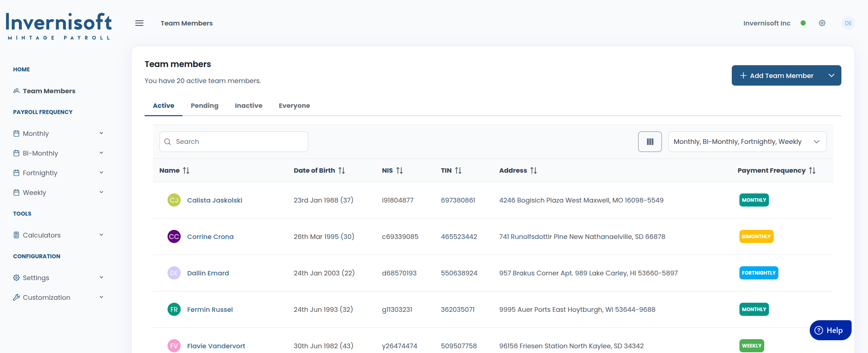Image resolution: width=868 pixels, height=353 pixels.
Task: Sort table by Name column
Action: tap(186, 170)
